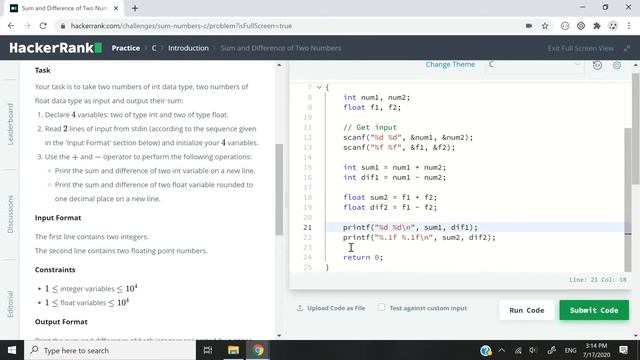Click the HackerRank logo
Screen dimensions: 640x360
[56, 48]
